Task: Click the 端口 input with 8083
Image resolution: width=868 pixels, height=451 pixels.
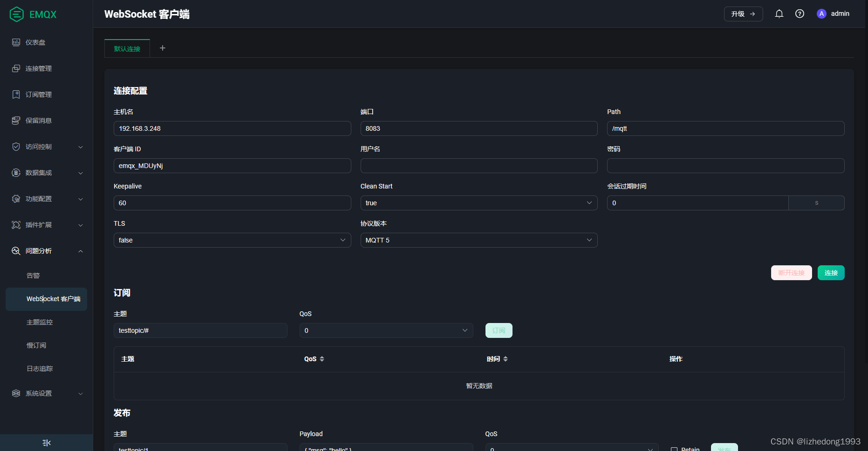Action: pyautogui.click(x=479, y=128)
